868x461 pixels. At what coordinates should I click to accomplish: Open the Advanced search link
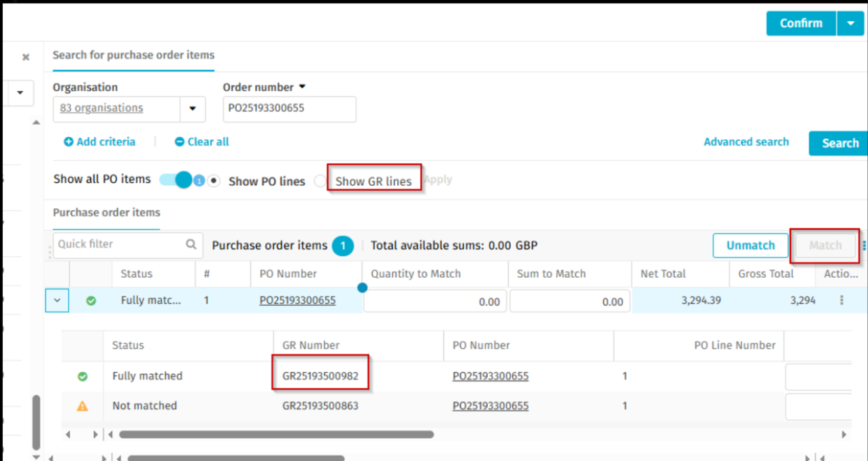pos(746,142)
